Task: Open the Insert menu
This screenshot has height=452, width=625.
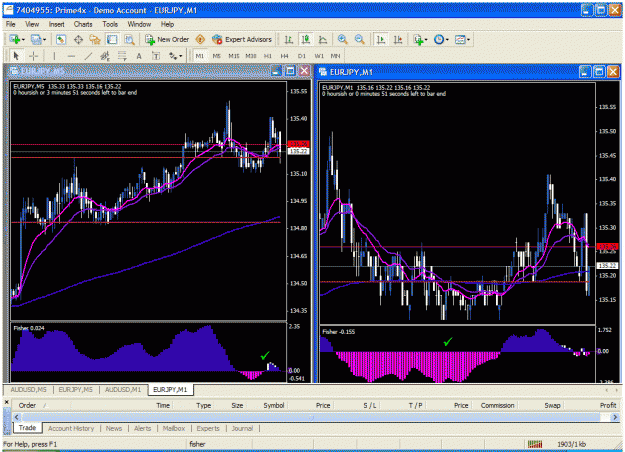Action: click(x=57, y=24)
